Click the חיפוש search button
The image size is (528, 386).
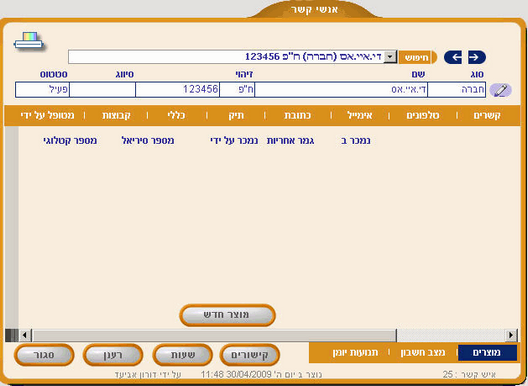[x=417, y=57]
